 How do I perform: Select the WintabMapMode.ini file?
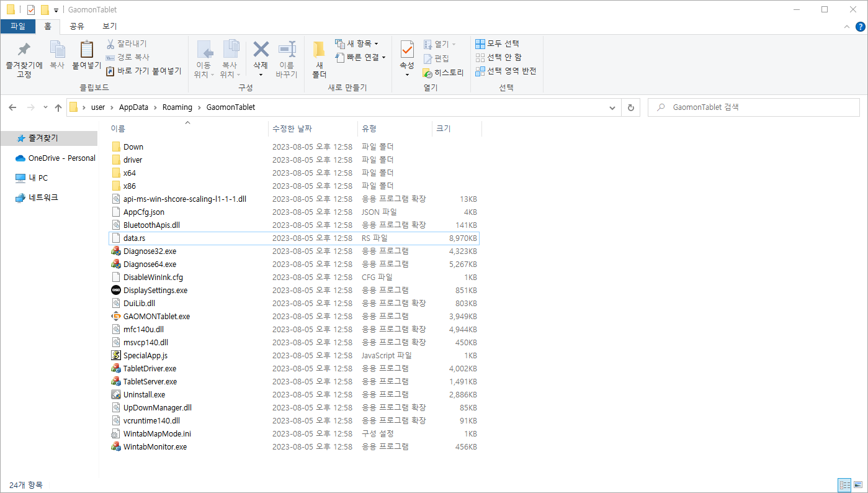[293, 433]
